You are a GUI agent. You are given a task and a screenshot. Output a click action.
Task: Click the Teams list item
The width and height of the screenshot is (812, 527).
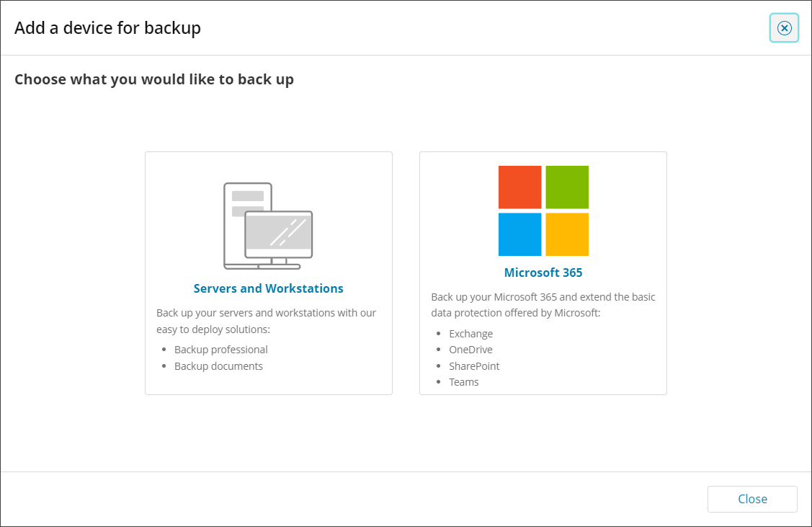coord(463,382)
